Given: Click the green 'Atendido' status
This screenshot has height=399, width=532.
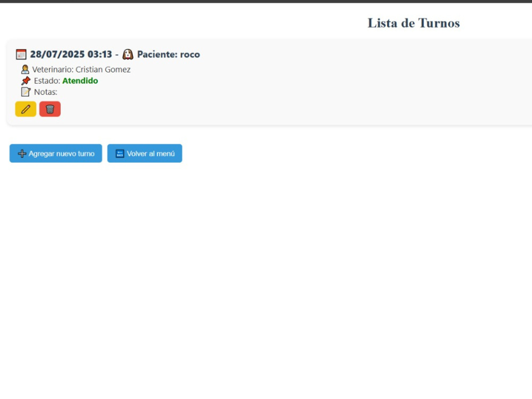Looking at the screenshot, I should tap(80, 81).
